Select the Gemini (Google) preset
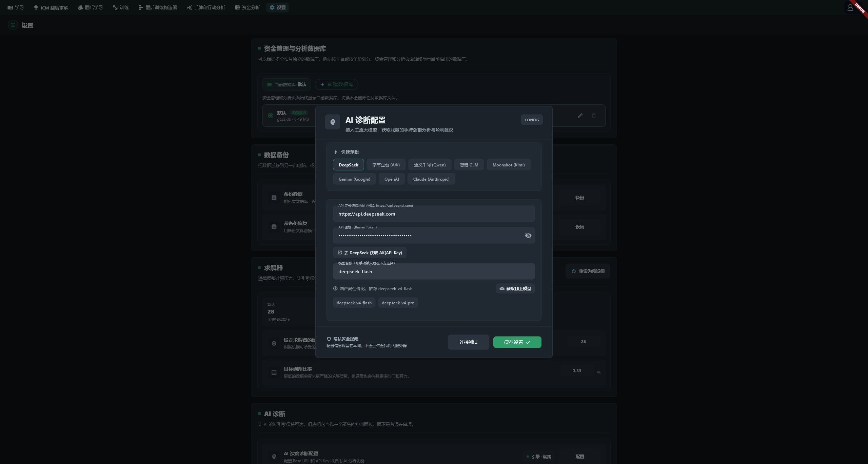 click(x=354, y=179)
